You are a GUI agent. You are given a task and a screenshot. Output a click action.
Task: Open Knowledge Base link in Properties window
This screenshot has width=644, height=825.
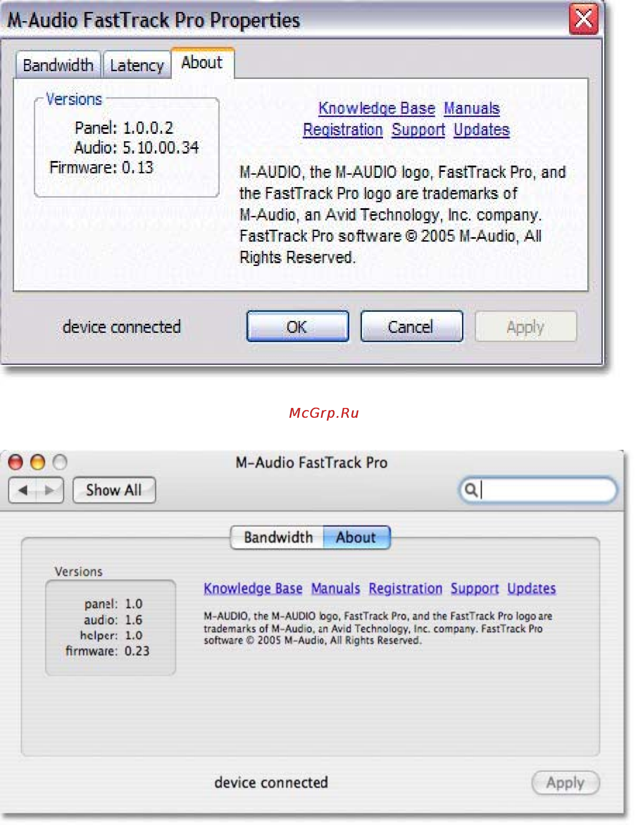[x=377, y=108]
